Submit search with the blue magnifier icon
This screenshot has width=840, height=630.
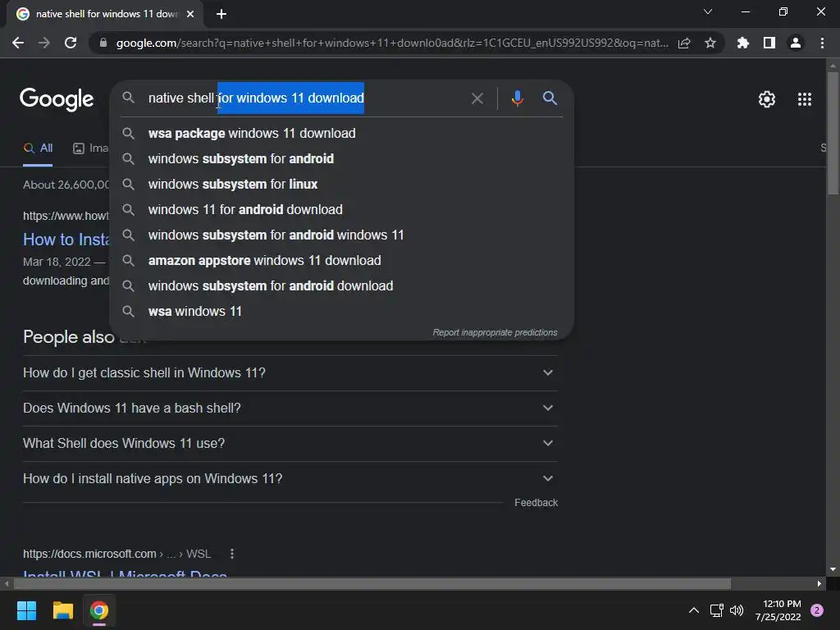pos(550,98)
